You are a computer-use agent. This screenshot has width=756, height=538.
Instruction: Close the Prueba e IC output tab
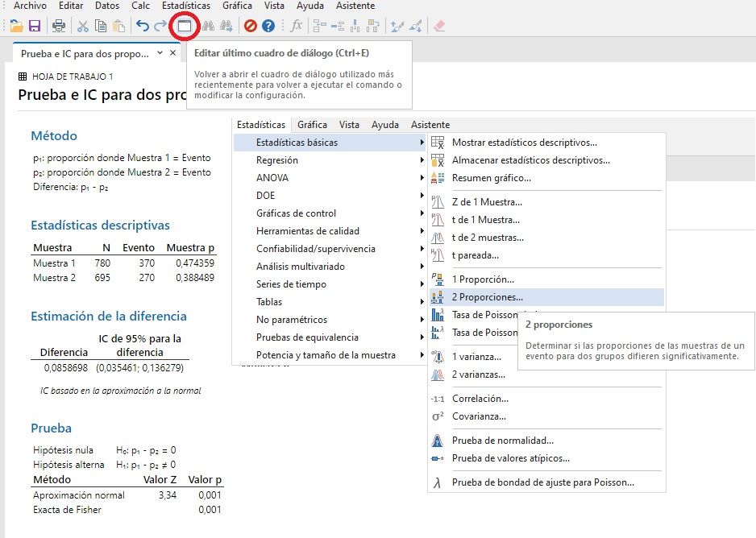coord(173,53)
